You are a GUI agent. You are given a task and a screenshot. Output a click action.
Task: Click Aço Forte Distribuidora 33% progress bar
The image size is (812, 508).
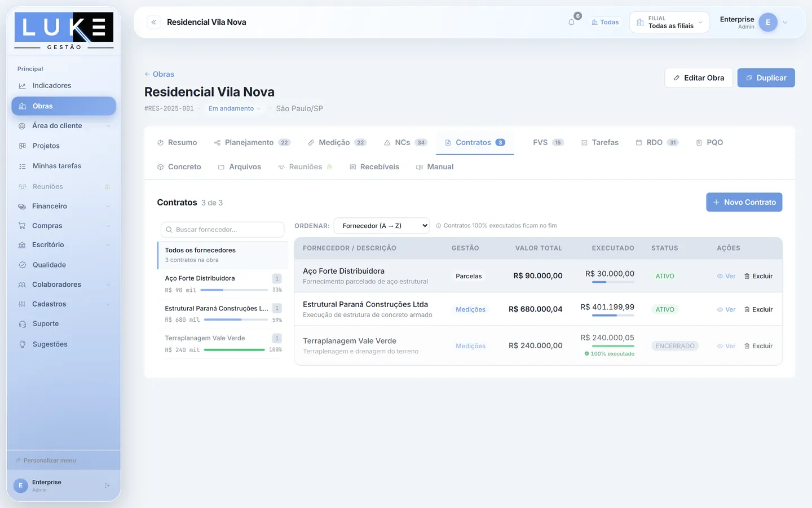[234, 290]
